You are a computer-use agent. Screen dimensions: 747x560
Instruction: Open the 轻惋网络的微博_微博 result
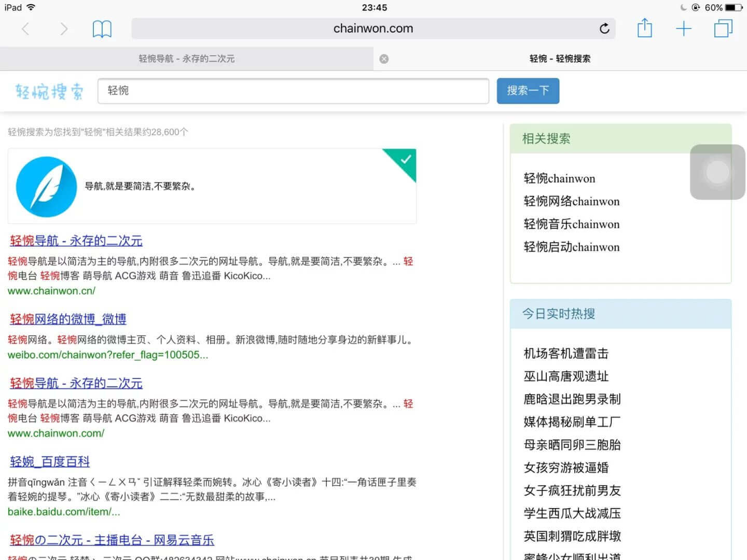68,319
